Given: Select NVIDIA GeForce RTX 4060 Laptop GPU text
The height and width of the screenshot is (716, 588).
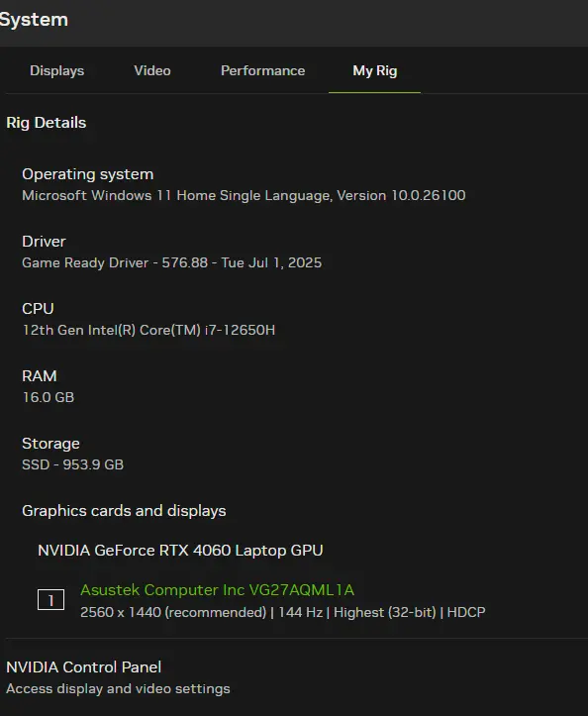Looking at the screenshot, I should [180, 551].
